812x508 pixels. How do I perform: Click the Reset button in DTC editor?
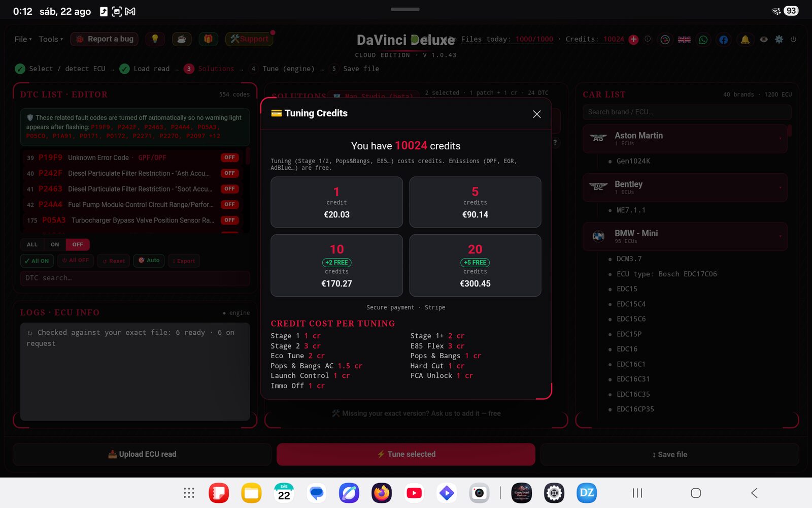pos(114,261)
